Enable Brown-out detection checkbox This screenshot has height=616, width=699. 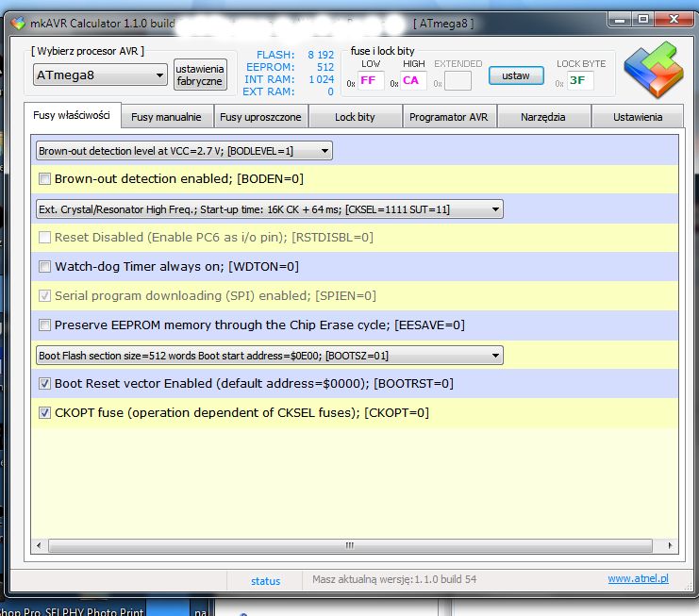coord(44,178)
